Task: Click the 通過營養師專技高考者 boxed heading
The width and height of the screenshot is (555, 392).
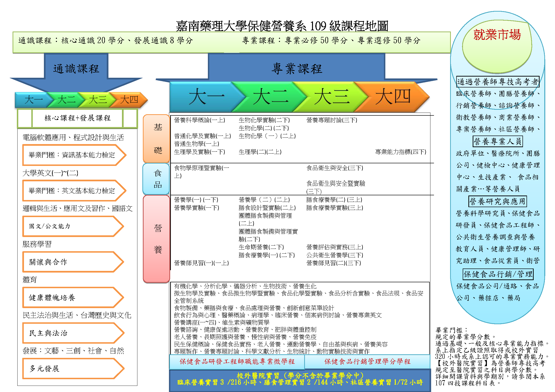Action: coord(498,82)
